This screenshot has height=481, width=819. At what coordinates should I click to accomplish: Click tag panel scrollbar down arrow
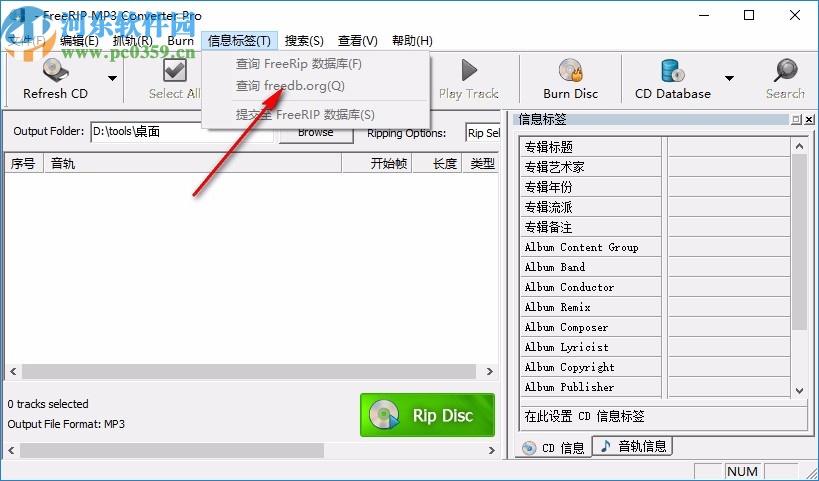coord(799,390)
